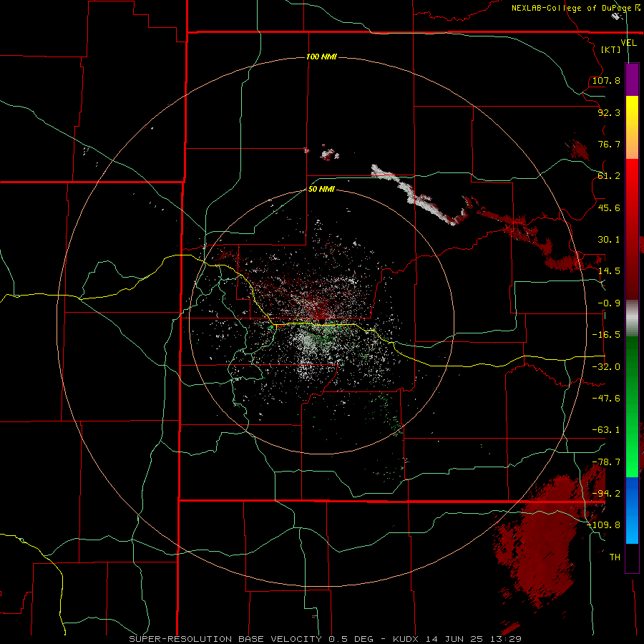Click the 30.1 scale value
Viewport: 644px width, 644px height.
click(609, 240)
